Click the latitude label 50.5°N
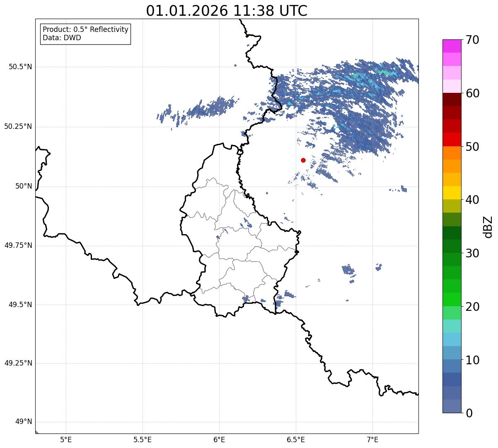 click(x=20, y=67)
